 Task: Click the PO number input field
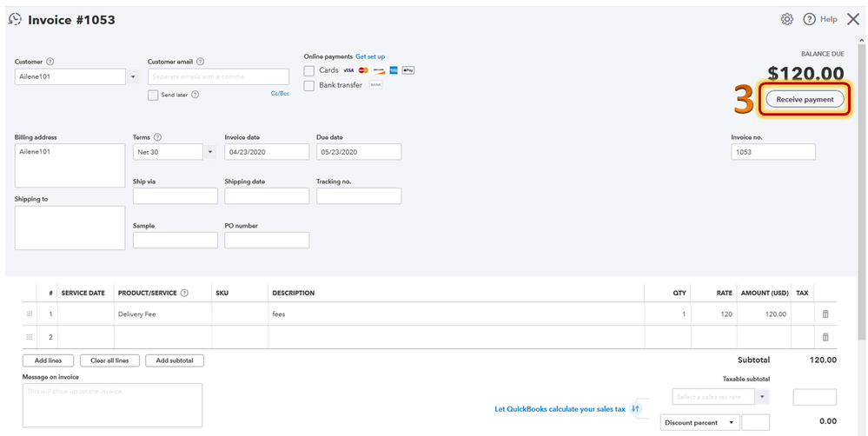pos(267,240)
